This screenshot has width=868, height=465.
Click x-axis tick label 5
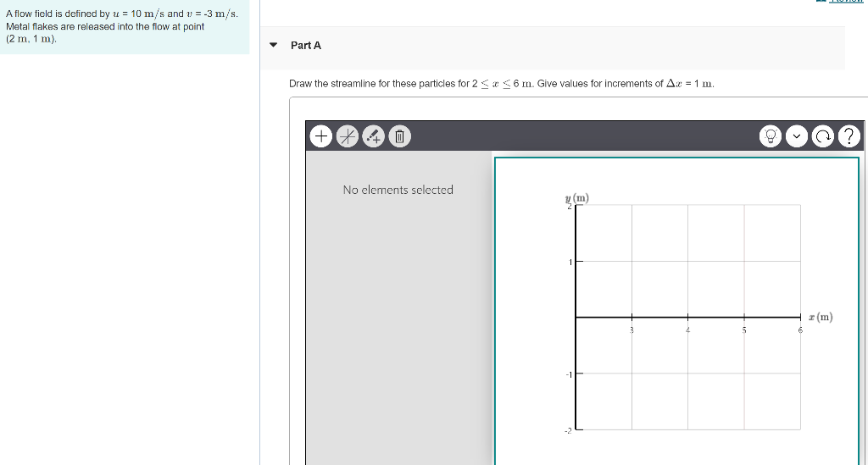744,330
